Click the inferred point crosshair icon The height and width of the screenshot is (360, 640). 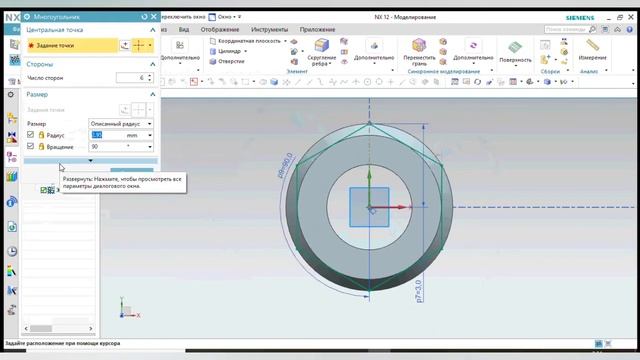click(x=139, y=45)
